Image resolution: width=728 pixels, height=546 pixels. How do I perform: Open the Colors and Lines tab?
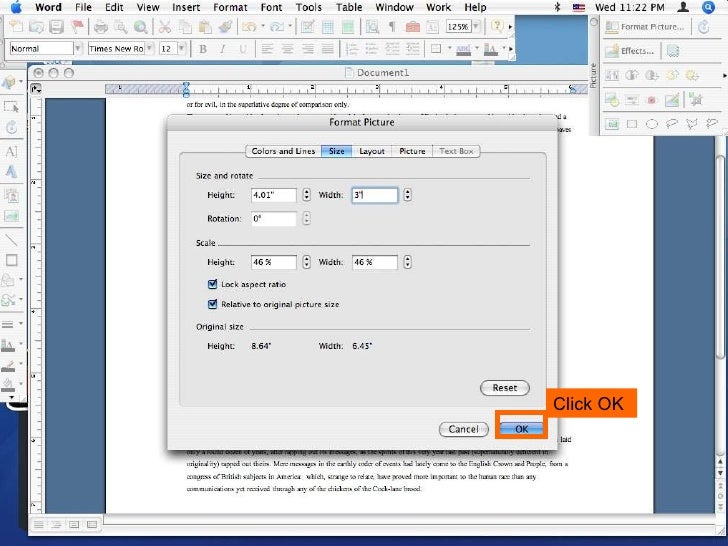point(284,151)
